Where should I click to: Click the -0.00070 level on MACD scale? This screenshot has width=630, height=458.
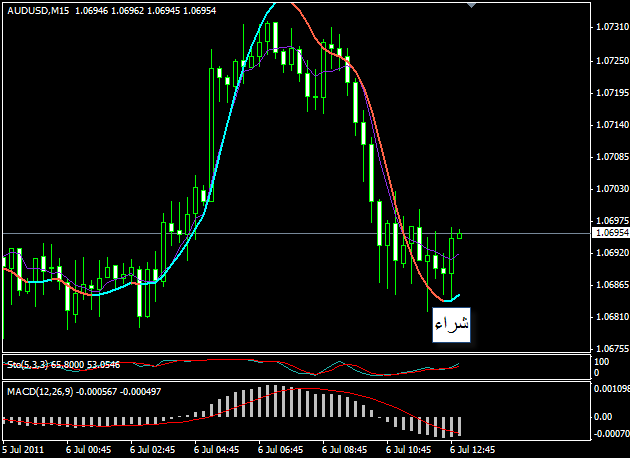click(x=608, y=435)
